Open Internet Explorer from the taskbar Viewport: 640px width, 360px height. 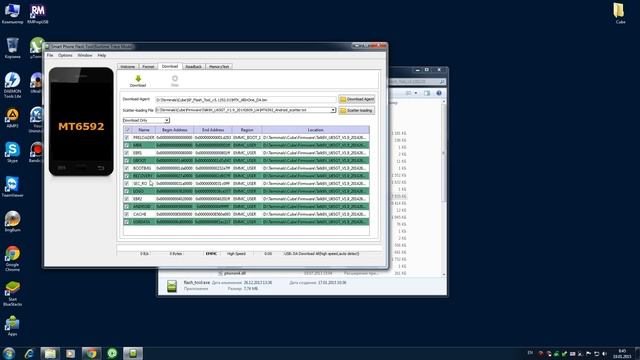(29, 353)
